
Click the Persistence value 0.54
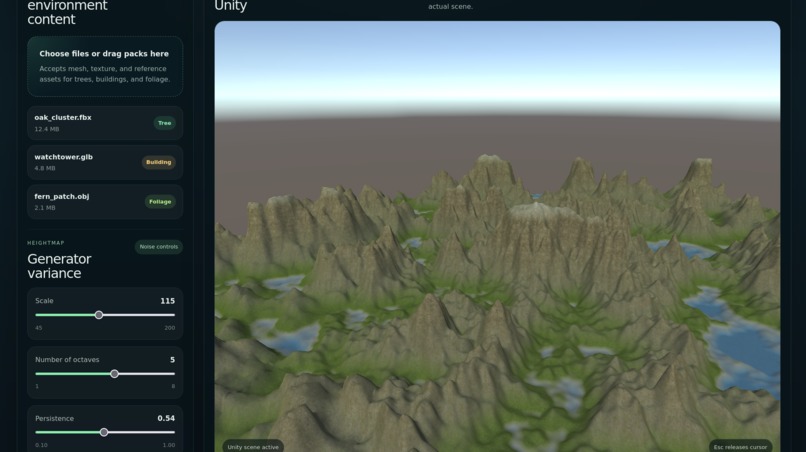pos(166,418)
